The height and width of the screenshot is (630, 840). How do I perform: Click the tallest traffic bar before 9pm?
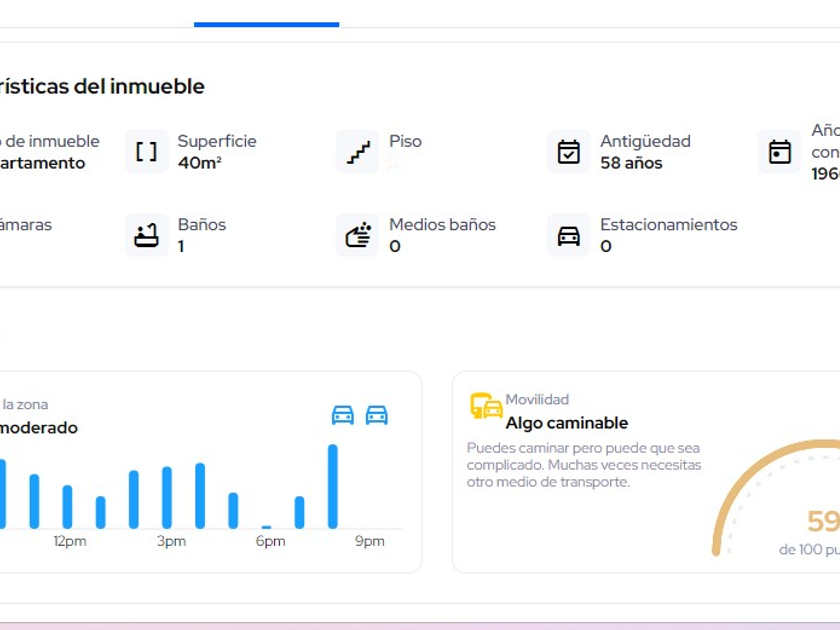coord(333,486)
